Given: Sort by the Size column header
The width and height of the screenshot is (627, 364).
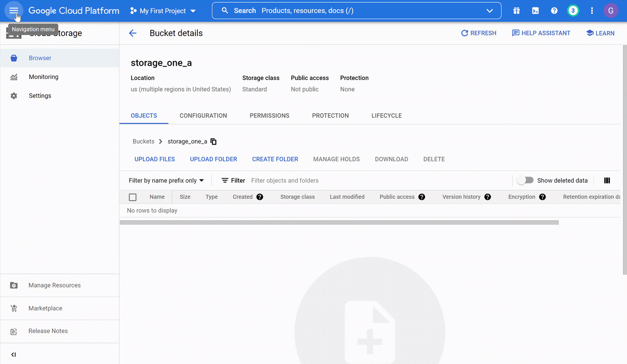Looking at the screenshot, I should click(x=185, y=197).
